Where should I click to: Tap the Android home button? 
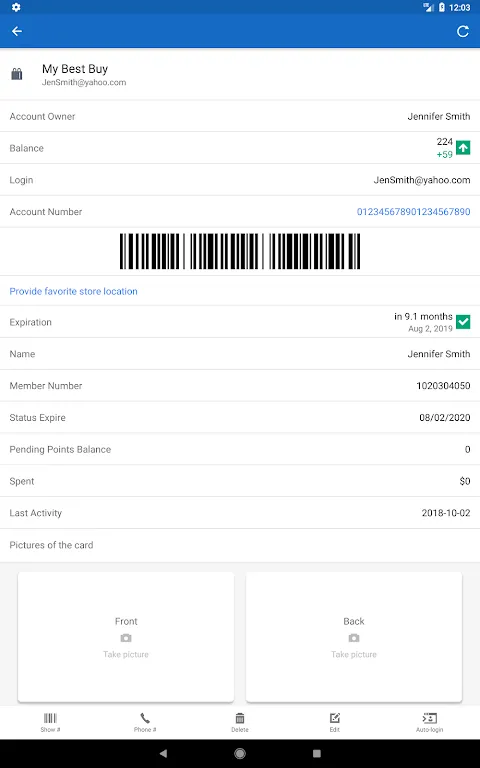tap(240, 753)
